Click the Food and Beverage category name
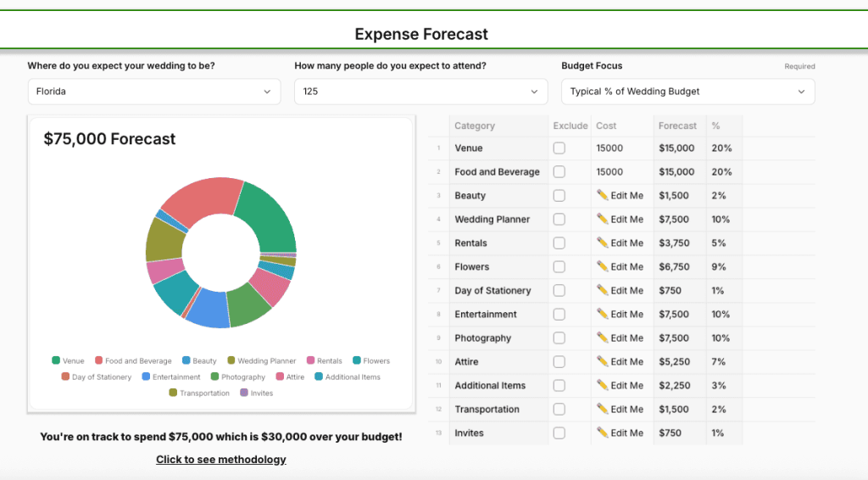The width and height of the screenshot is (868, 480). coord(497,171)
